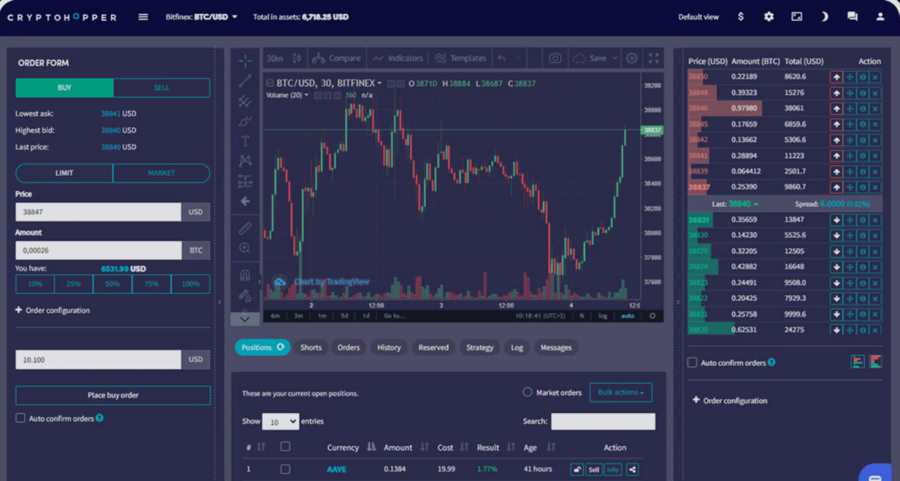Screen dimensions: 900x481
Task: Take a chart snapshot with camera icon
Action: click(555, 58)
